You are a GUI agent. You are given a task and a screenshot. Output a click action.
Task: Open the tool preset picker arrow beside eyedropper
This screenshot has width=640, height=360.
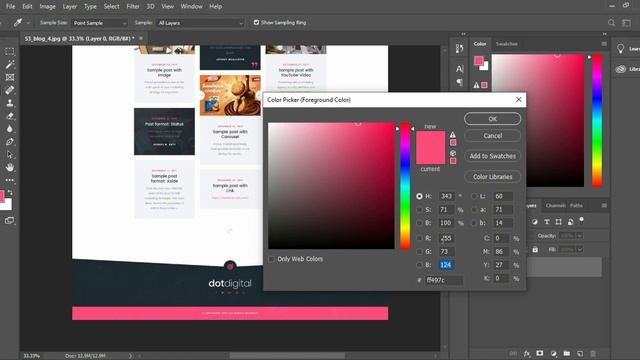(x=28, y=23)
